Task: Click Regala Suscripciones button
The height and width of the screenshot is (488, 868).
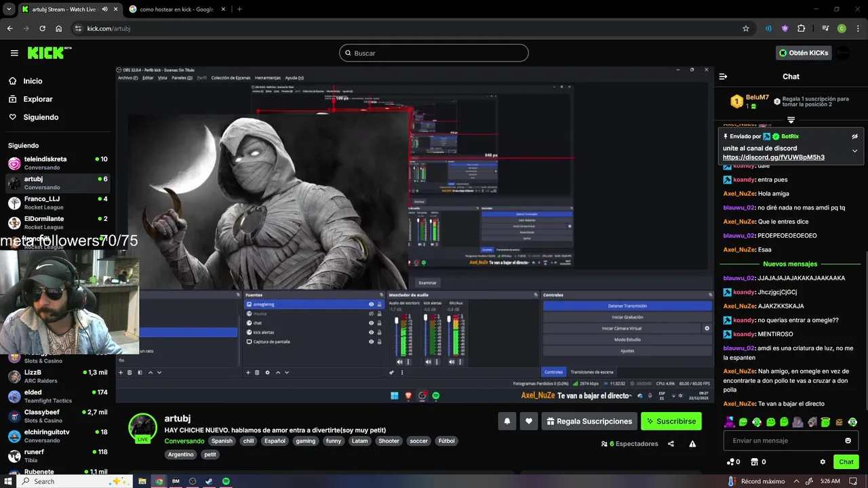Action: [x=589, y=421]
